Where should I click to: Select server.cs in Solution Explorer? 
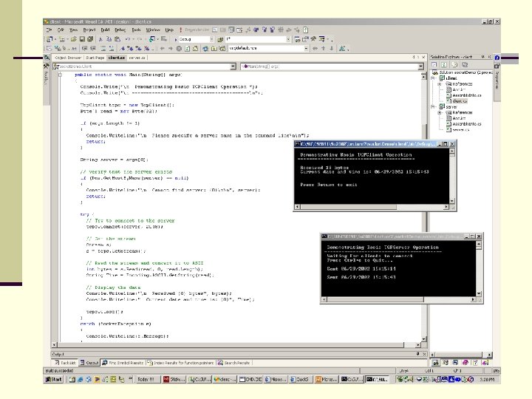tap(460, 129)
